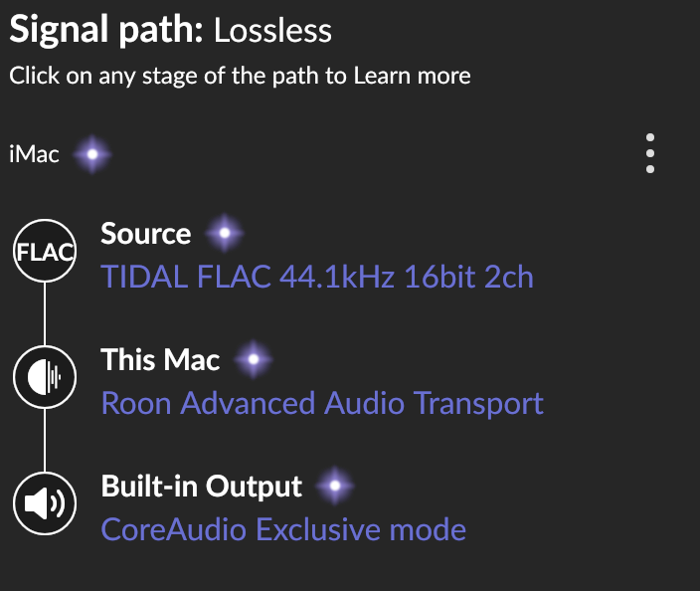Click the line connecting Source and This Mac
The height and width of the screenshot is (591, 700).
45,314
